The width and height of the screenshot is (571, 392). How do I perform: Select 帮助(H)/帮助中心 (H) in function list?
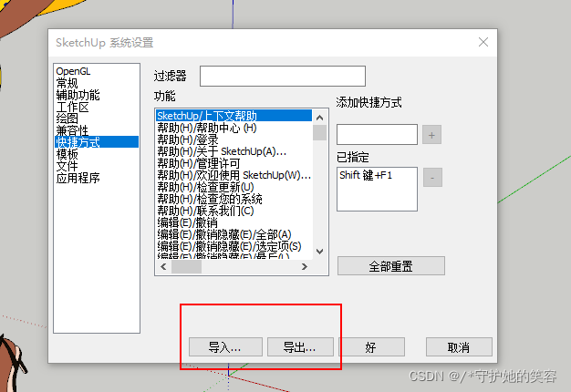(x=207, y=128)
